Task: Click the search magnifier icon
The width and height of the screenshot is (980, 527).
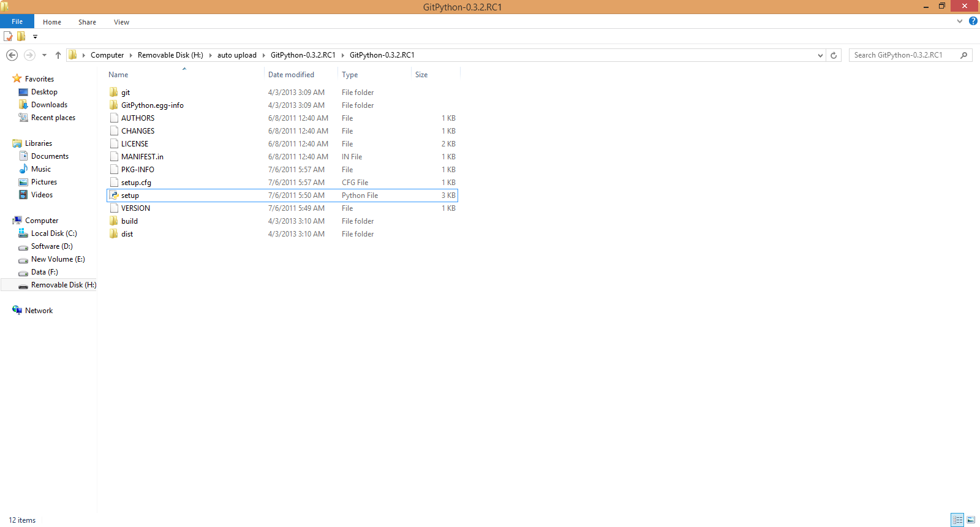Action: [x=963, y=55]
